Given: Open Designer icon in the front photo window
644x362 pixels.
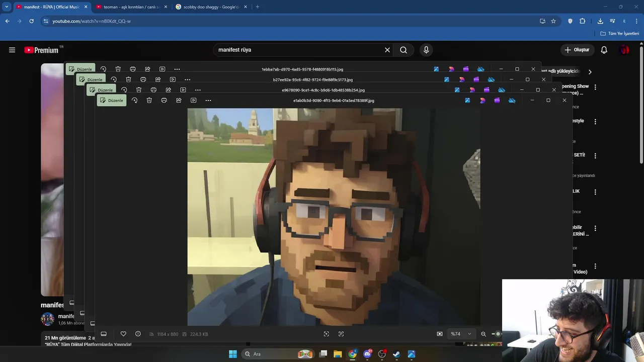Looking at the screenshot, I should coord(482,101).
